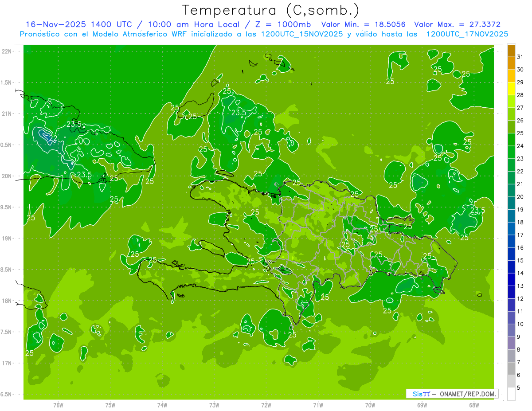Select the bright yellow swatch between 28 and 29
532x411 pixels.
[511, 89]
